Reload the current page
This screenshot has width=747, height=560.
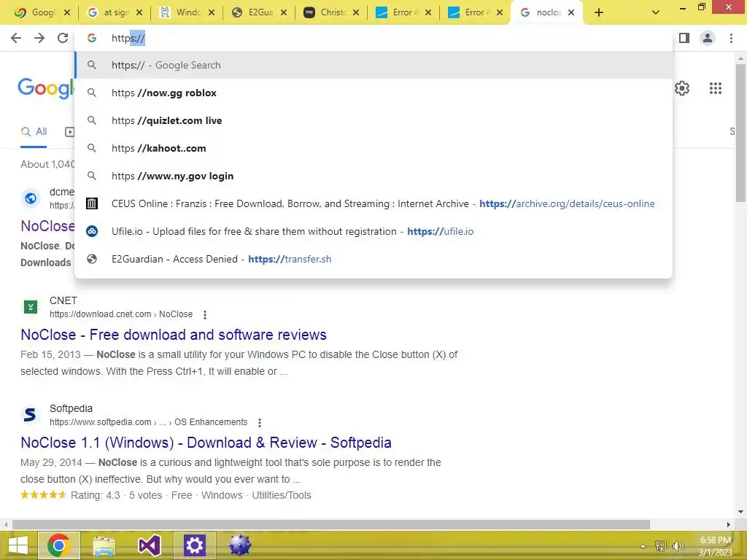[63, 38]
